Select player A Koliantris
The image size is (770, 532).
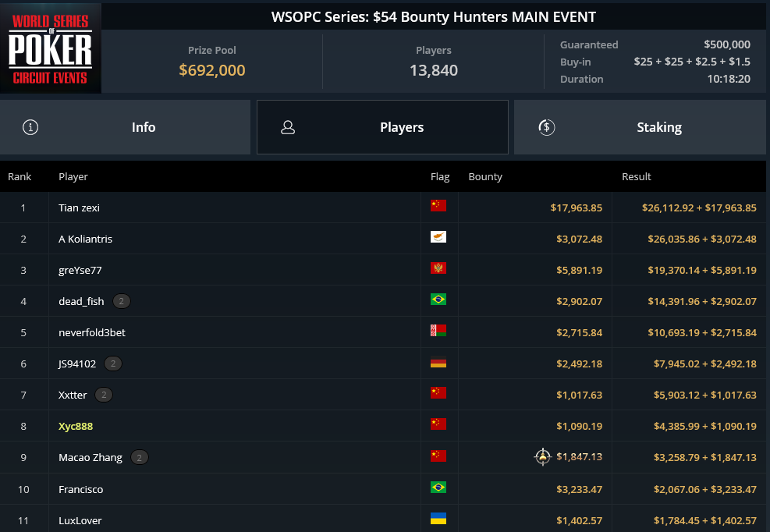point(86,239)
